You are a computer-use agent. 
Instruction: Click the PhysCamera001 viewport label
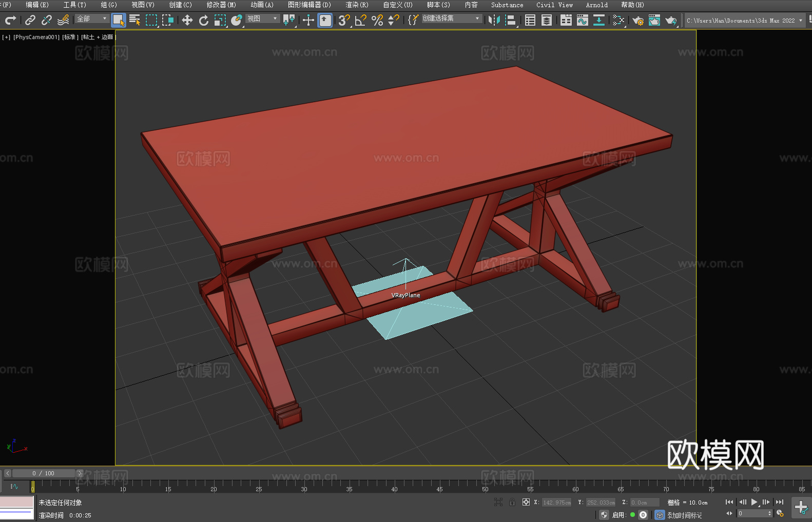36,37
